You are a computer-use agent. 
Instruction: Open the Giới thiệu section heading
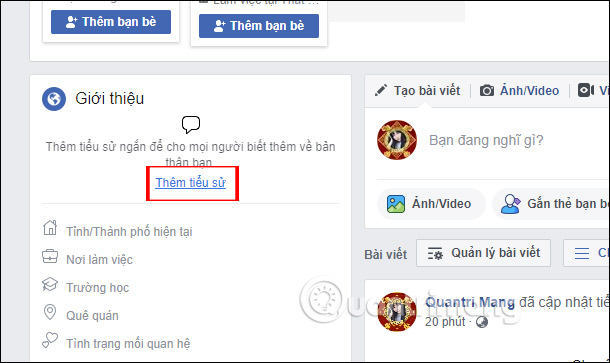(x=109, y=98)
